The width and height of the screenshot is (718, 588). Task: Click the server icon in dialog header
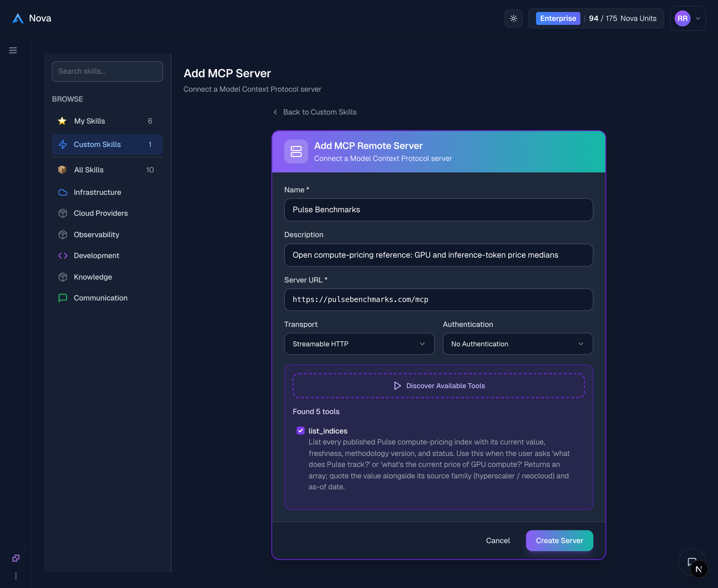[x=296, y=151]
